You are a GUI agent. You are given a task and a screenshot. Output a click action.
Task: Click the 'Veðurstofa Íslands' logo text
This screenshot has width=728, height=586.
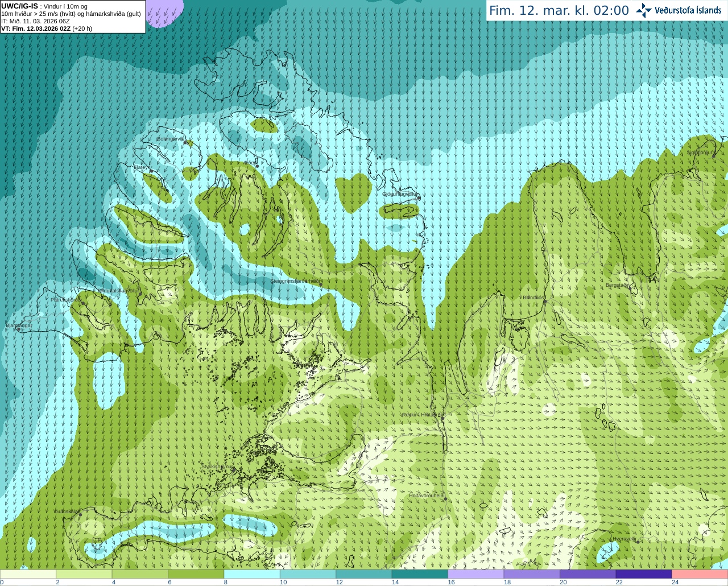[x=688, y=10]
